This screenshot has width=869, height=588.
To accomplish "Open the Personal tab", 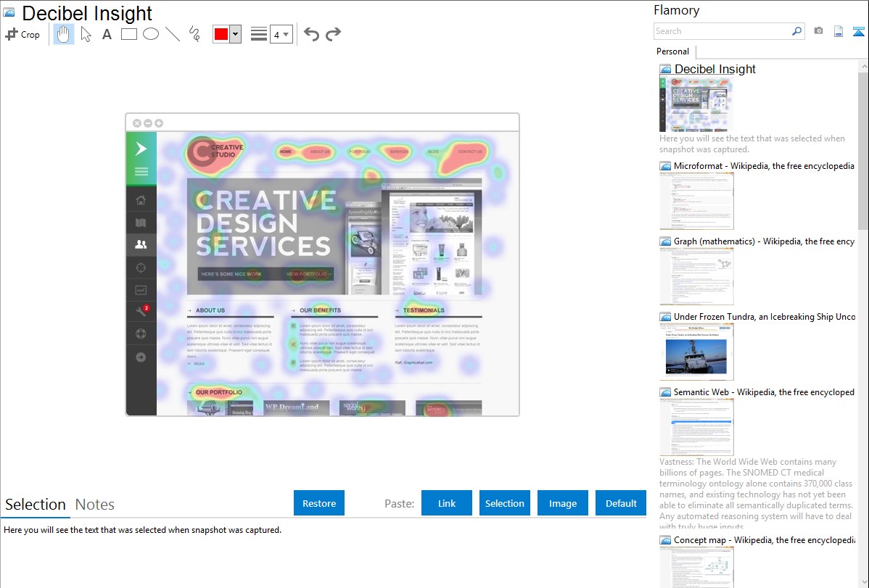I will tap(672, 51).
